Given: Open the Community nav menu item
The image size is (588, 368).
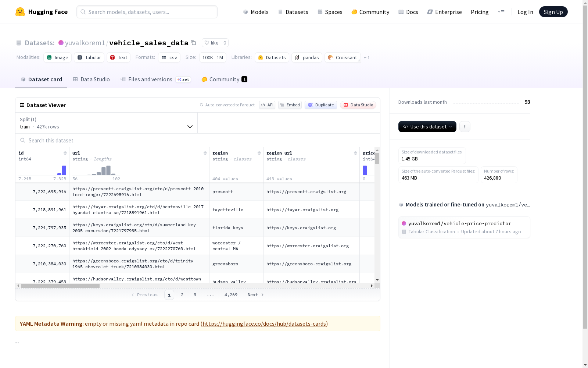Looking at the screenshot, I should pos(370,12).
